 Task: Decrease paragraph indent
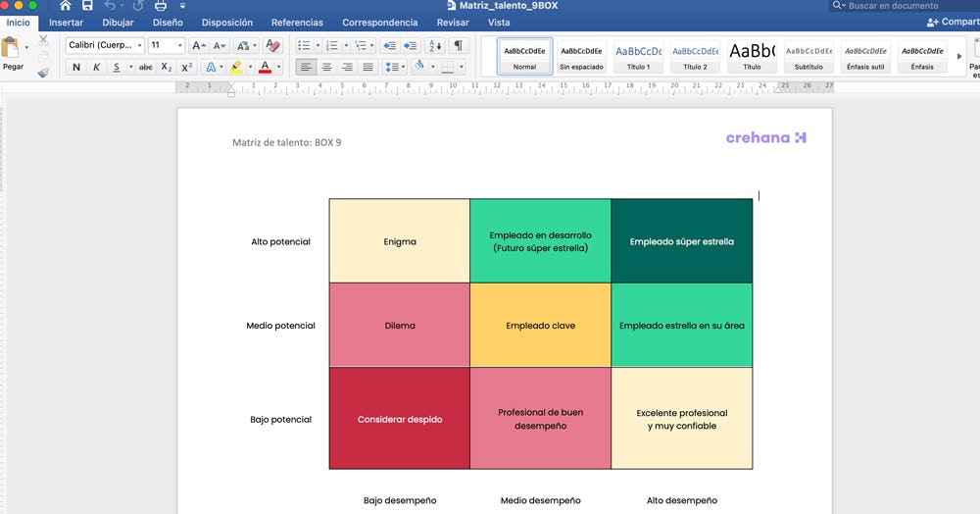389,46
